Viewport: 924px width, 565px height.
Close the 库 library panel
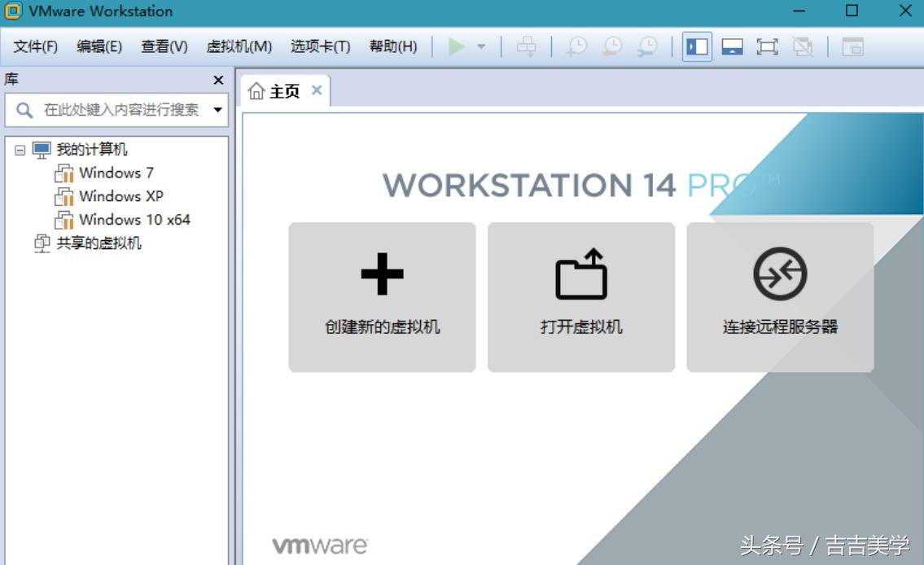218,80
